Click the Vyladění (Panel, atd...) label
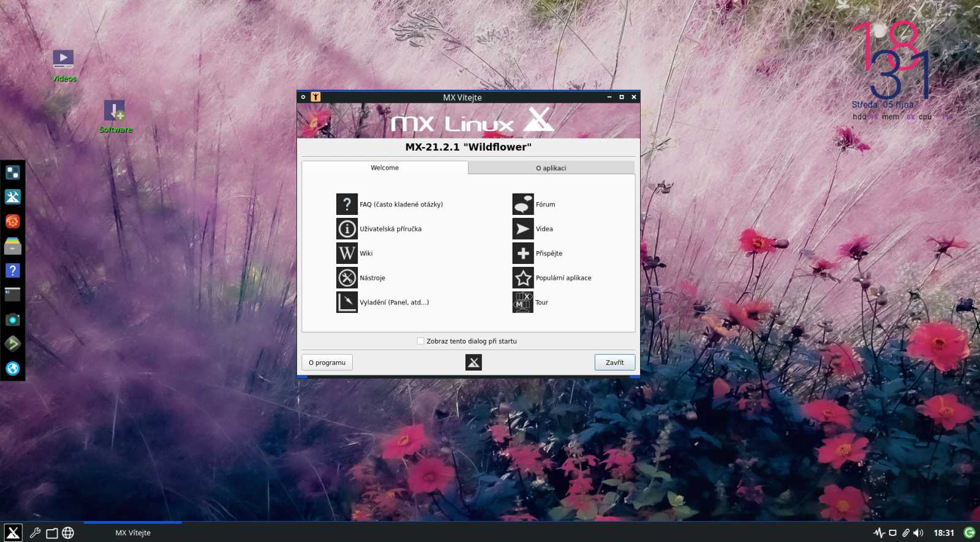 pyautogui.click(x=394, y=303)
